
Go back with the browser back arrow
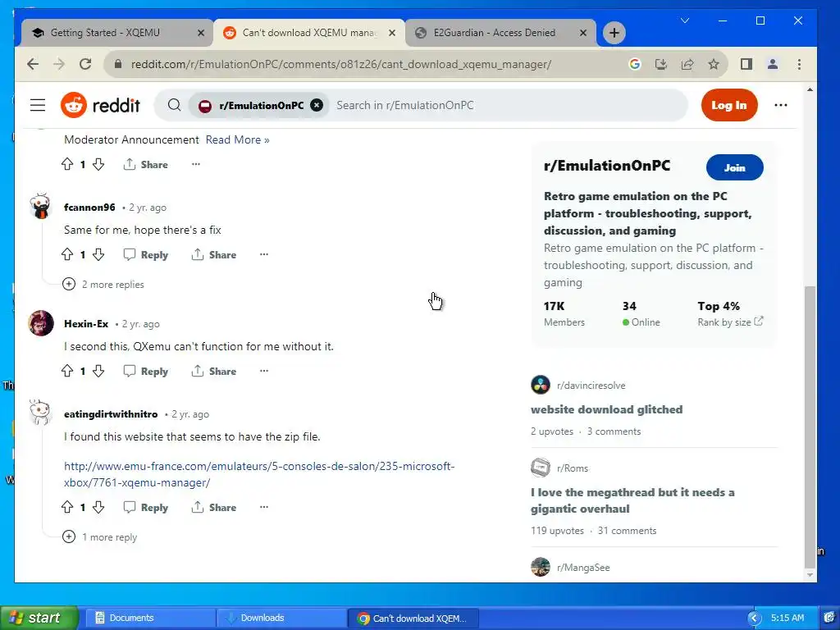click(33, 64)
